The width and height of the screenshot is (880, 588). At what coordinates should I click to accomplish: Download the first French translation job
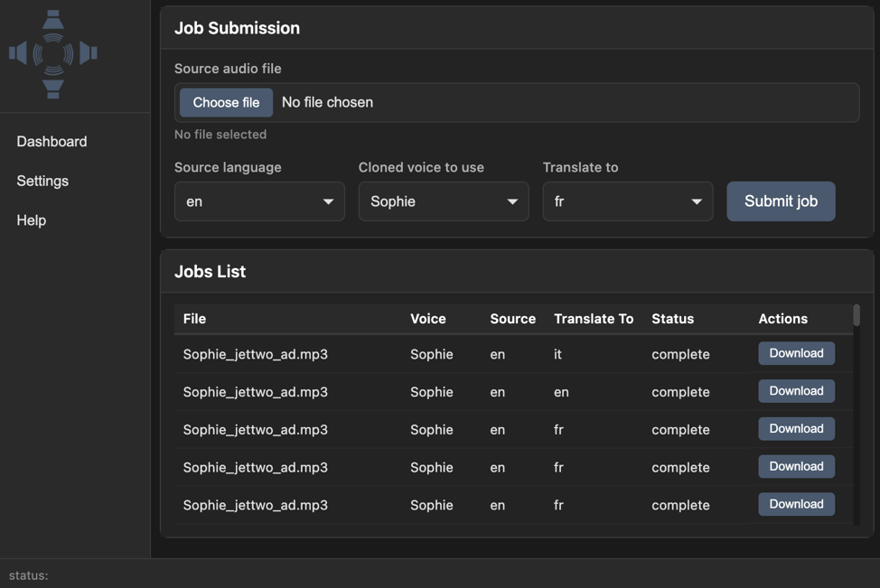coord(796,428)
